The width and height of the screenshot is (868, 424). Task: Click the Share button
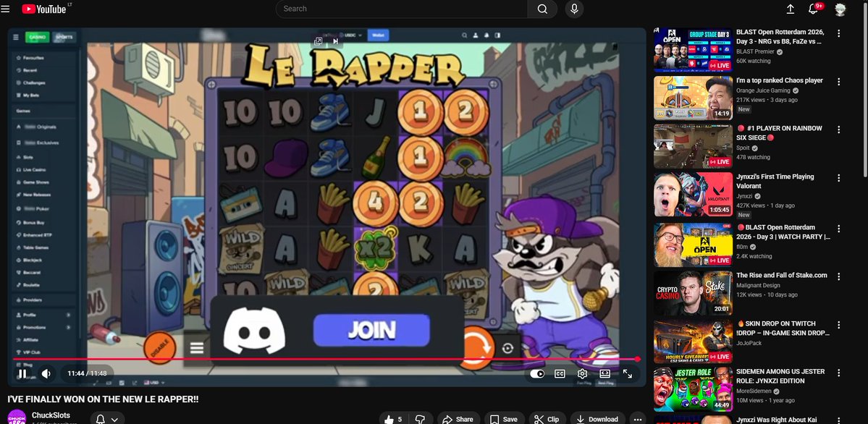pyautogui.click(x=458, y=419)
